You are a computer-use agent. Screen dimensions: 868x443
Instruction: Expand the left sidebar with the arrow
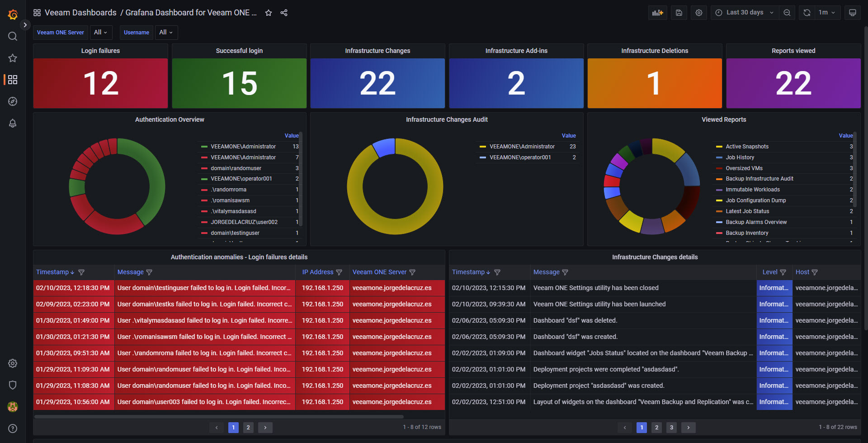(x=25, y=25)
